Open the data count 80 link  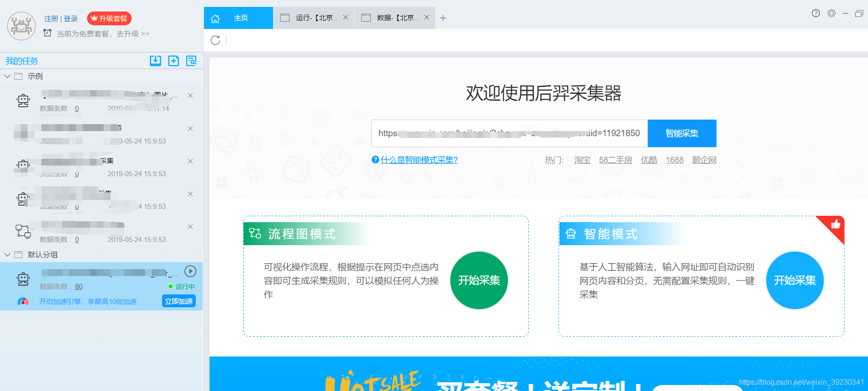[x=79, y=287]
